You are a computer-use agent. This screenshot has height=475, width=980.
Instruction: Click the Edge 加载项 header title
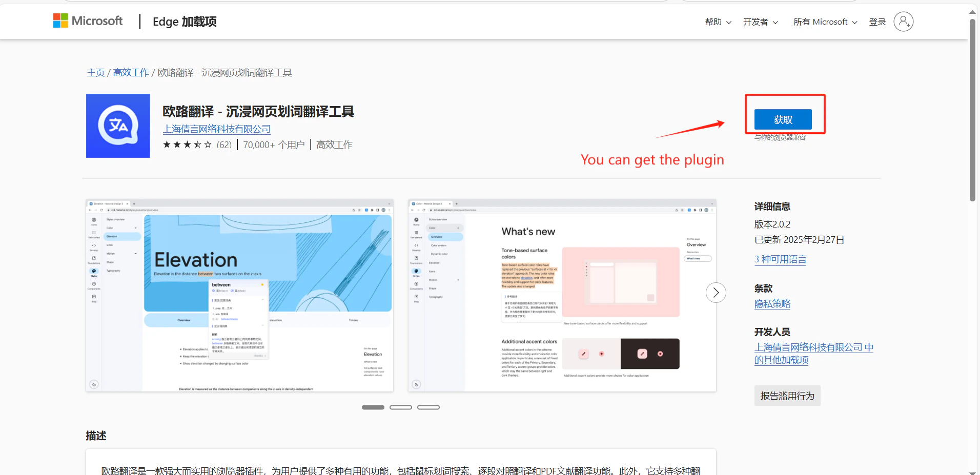pyautogui.click(x=184, y=22)
